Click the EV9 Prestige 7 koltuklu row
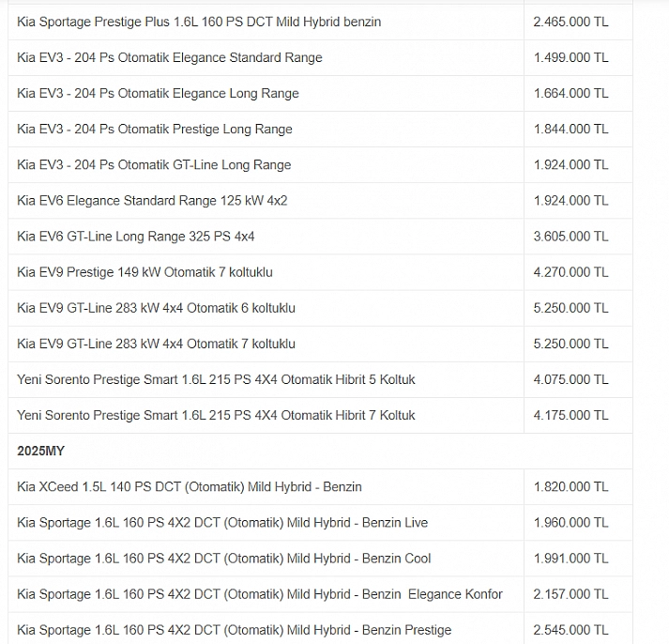This screenshot has height=644, width=669. tap(320, 272)
